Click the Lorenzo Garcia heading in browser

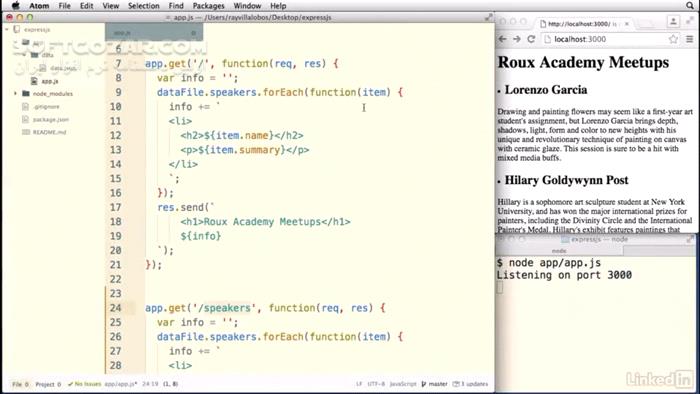coord(546,90)
